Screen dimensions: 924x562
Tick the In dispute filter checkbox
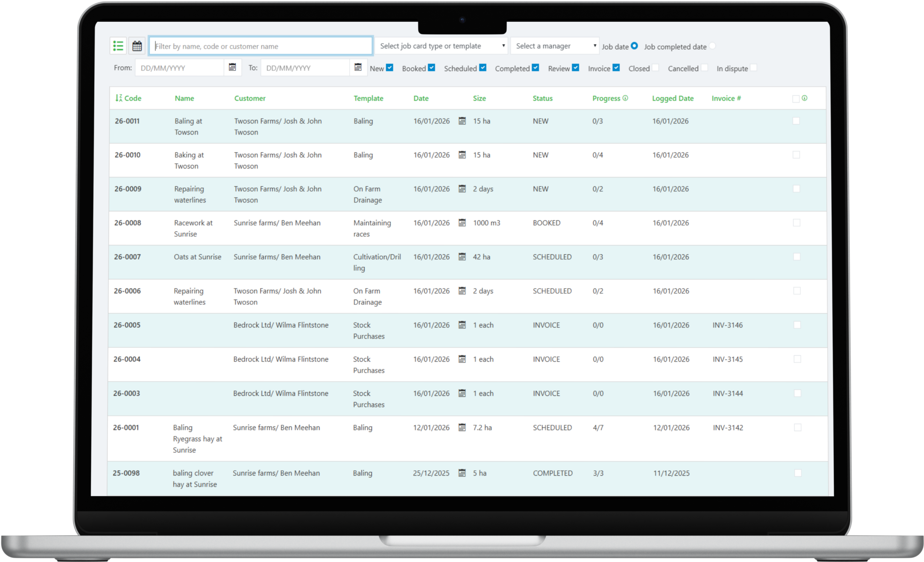click(753, 68)
